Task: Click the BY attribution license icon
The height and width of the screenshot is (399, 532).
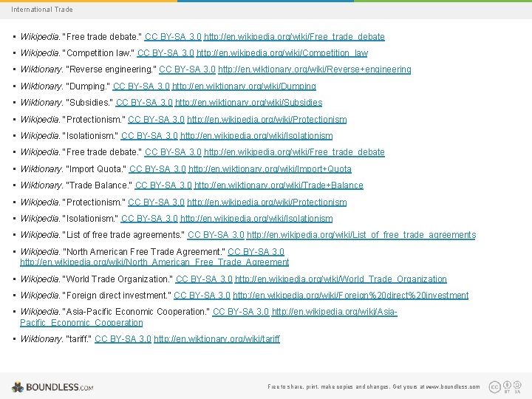Action: tap(507, 386)
